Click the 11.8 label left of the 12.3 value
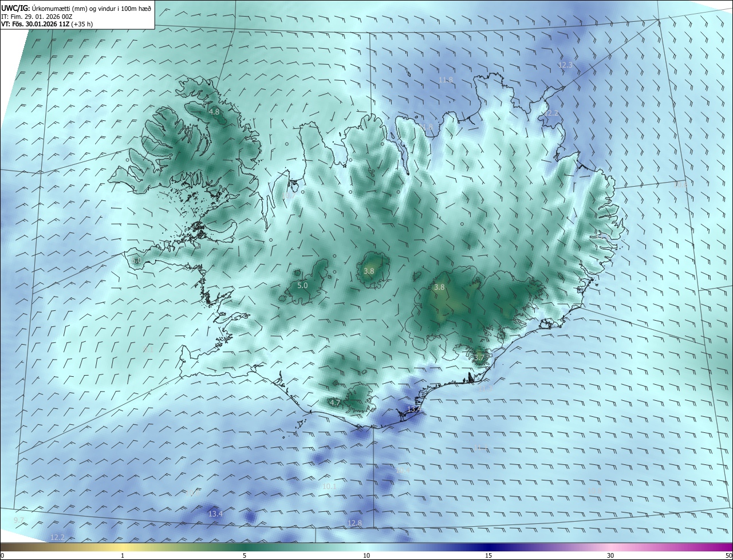Image resolution: width=733 pixels, height=560 pixels. 446,80
